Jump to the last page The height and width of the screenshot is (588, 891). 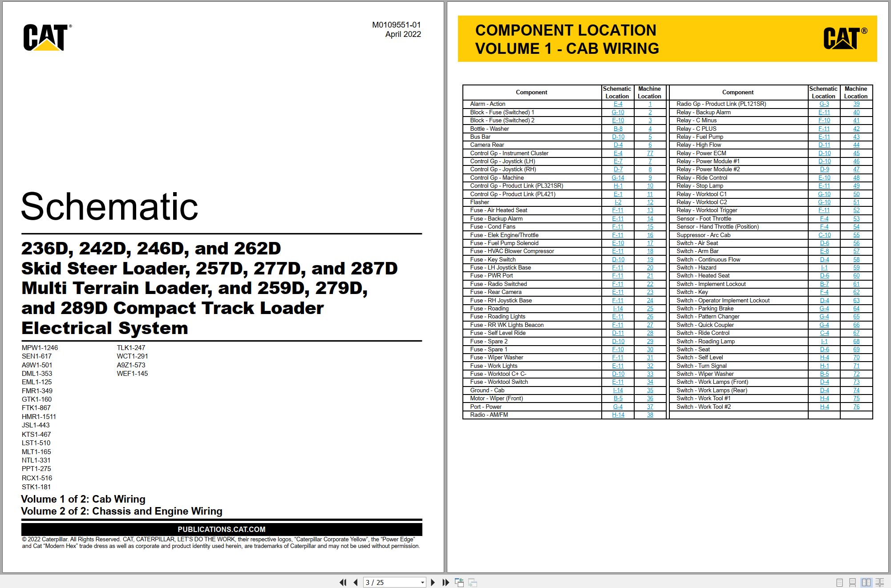[x=445, y=582]
